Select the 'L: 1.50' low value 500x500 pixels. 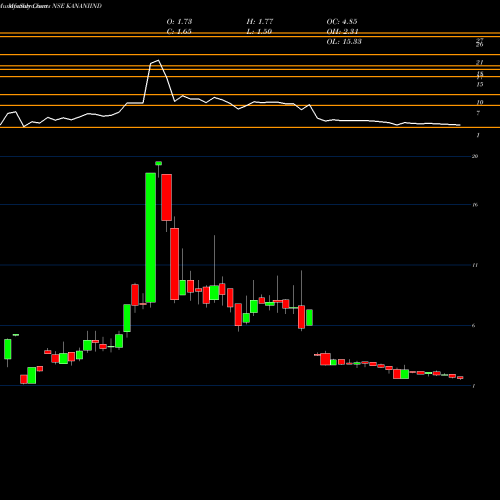click(x=259, y=32)
